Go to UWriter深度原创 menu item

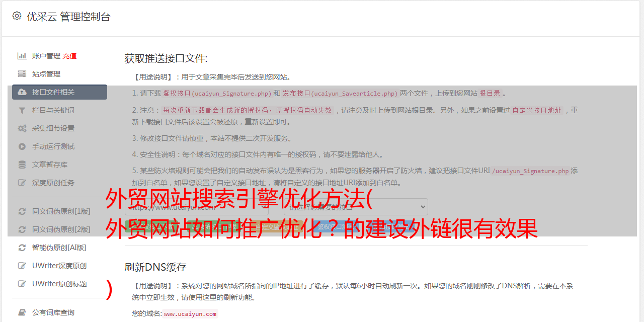coord(59,266)
